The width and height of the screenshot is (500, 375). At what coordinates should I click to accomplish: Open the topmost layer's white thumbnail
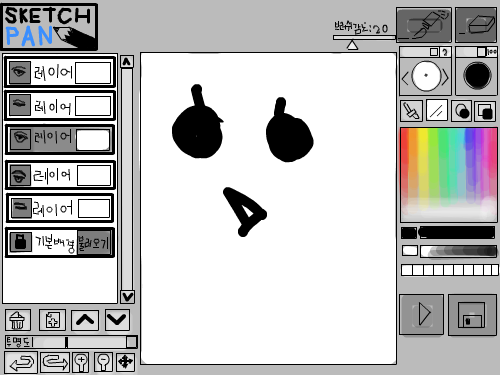point(93,73)
